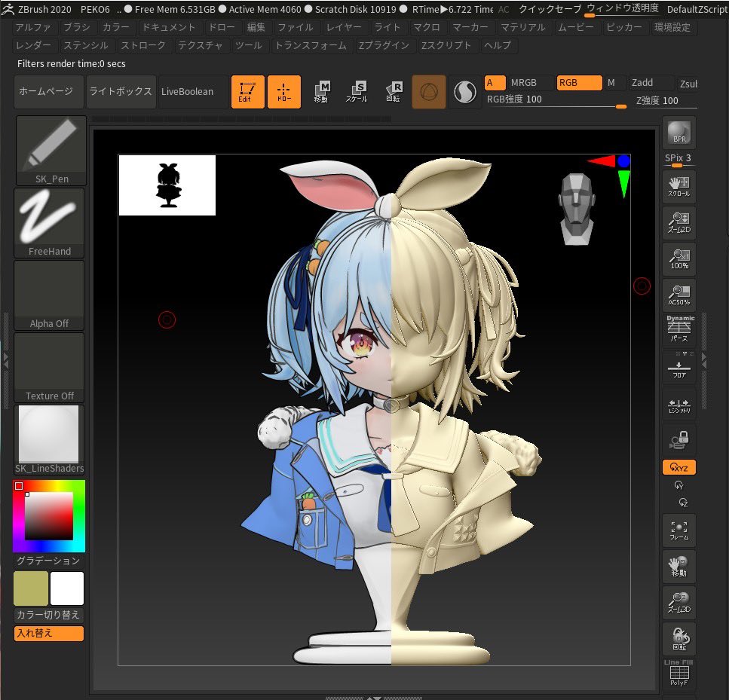Select the MRGB paint mode

coord(531,83)
